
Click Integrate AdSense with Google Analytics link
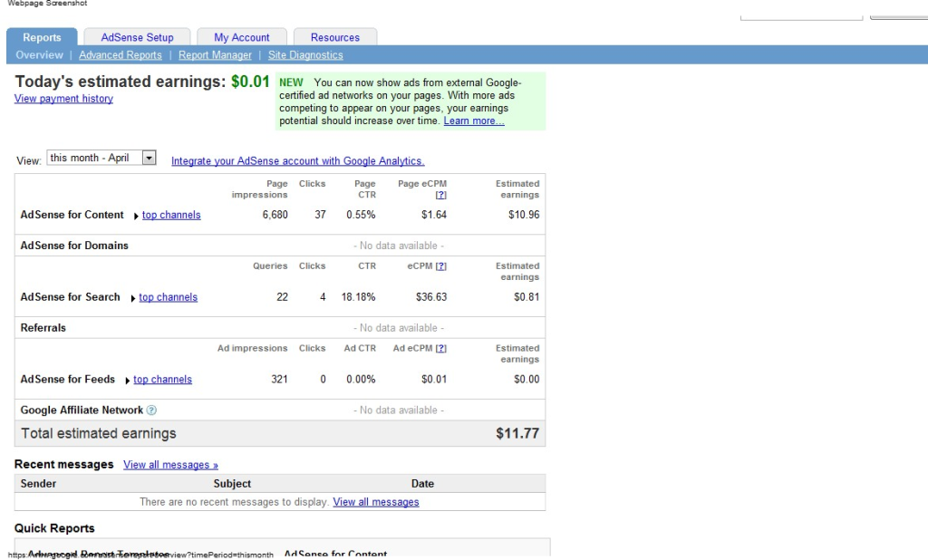pyautogui.click(x=297, y=161)
